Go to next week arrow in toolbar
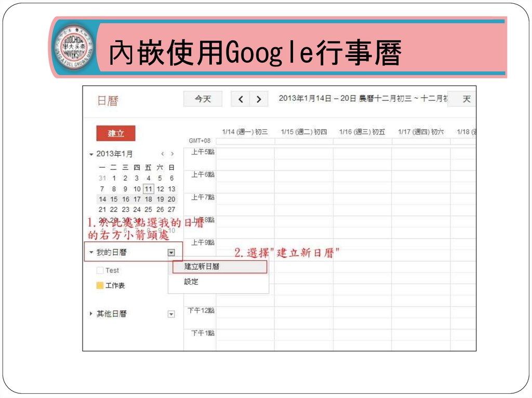 coord(259,99)
